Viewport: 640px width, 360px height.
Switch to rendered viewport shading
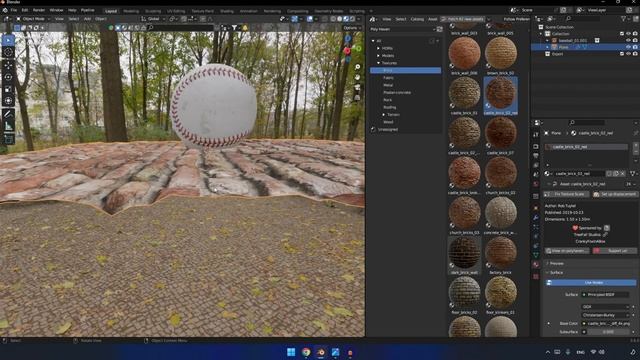(x=352, y=19)
